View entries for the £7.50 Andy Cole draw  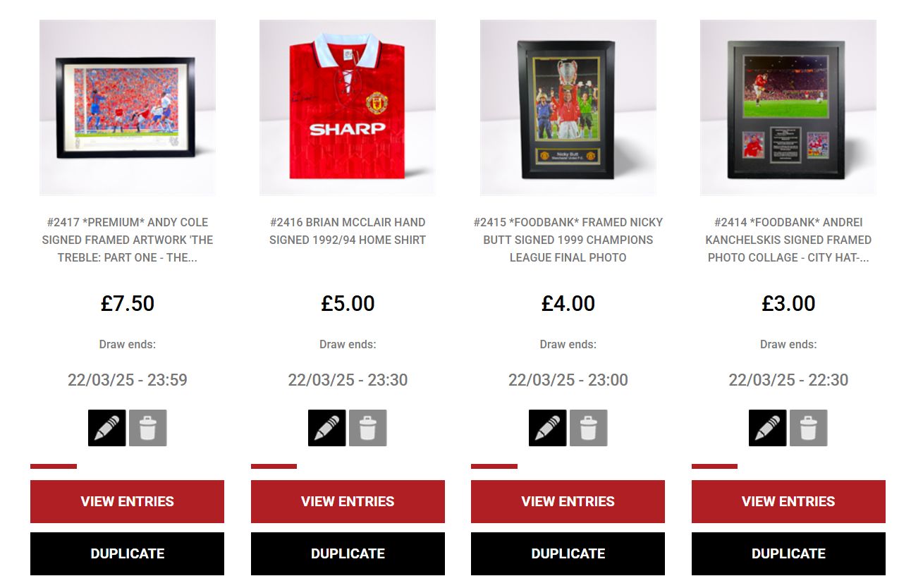(127, 501)
